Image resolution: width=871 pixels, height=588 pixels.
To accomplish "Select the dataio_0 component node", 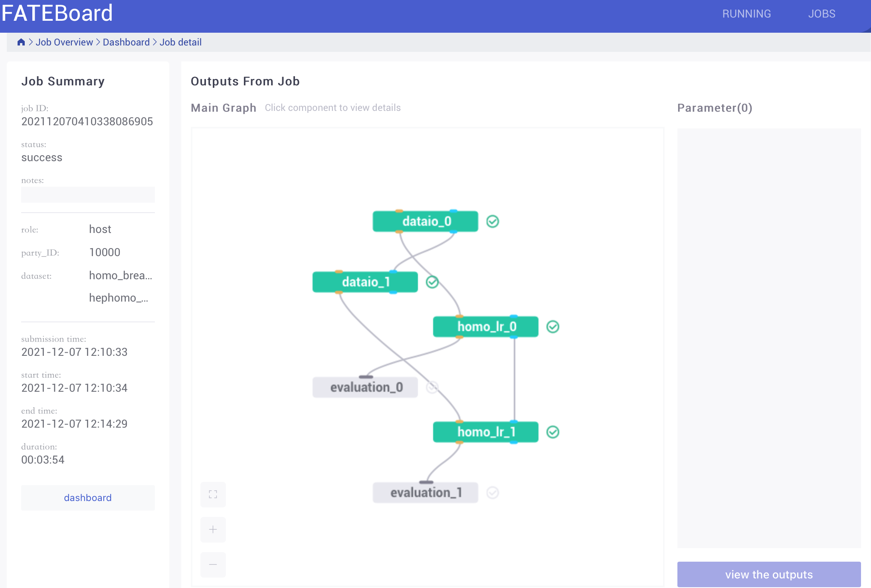I will 425,221.
